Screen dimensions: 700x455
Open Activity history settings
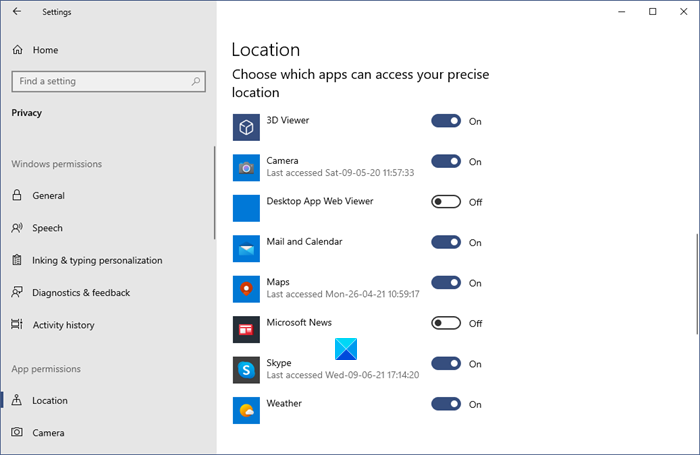click(x=108, y=325)
